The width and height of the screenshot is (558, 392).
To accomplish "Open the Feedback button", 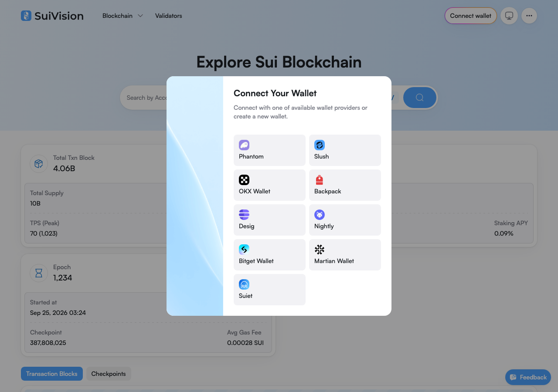I will (x=528, y=377).
